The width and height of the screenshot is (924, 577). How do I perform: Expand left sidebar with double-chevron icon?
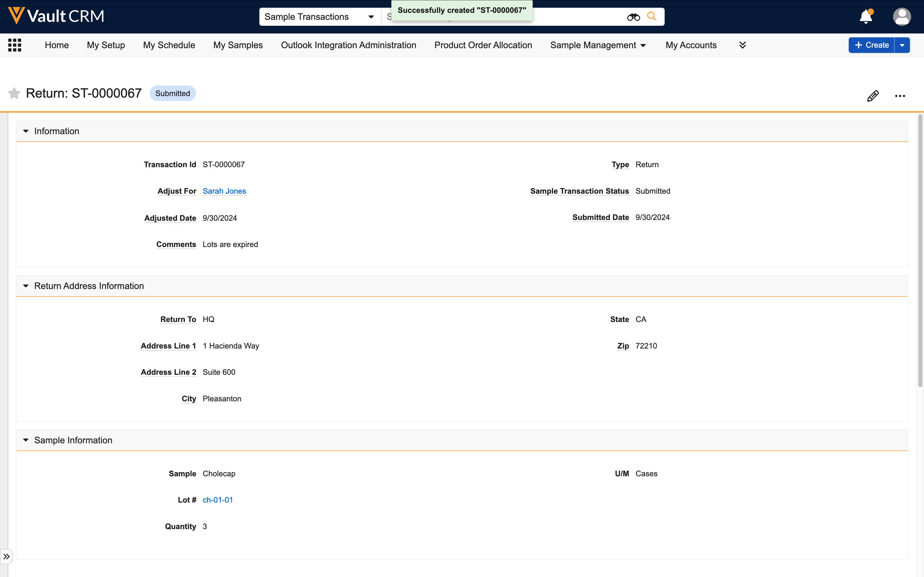tap(6, 556)
